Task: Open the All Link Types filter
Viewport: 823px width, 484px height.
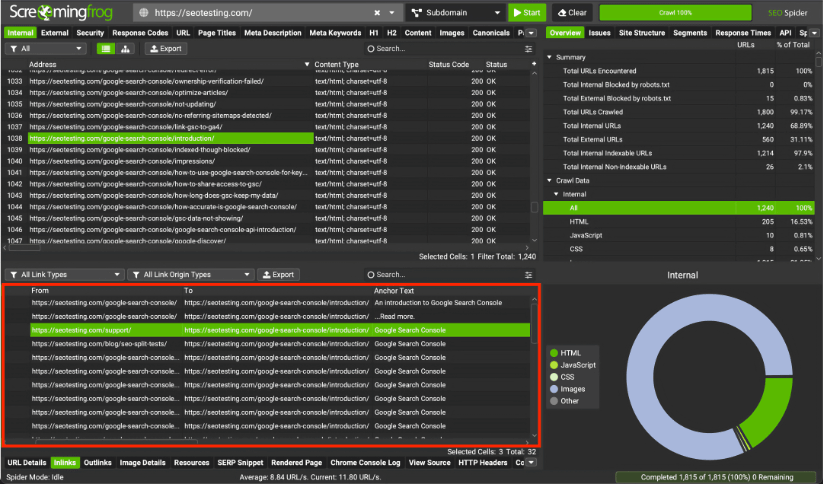Action: coord(64,274)
